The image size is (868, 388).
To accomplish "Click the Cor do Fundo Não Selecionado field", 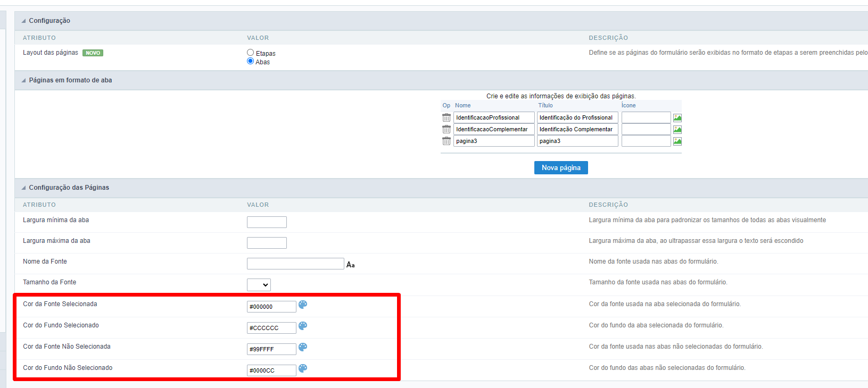I will (x=271, y=370).
